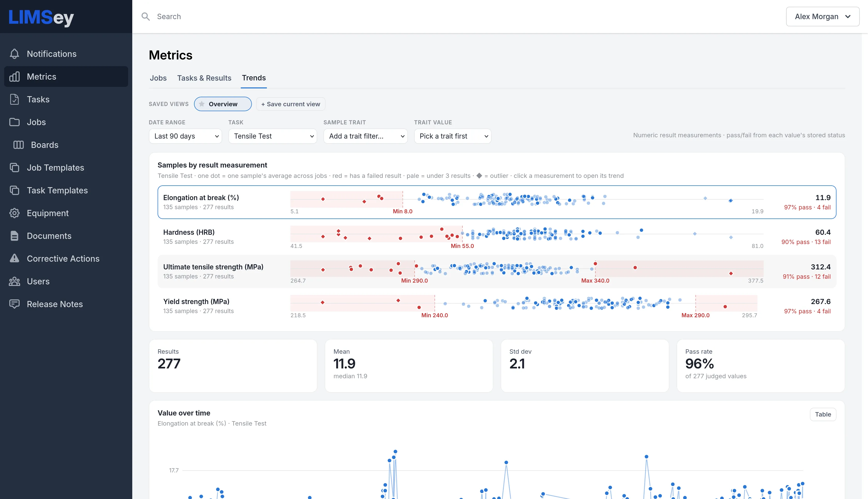The image size is (868, 499).
Task: Click the Documents file icon
Action: pyautogui.click(x=14, y=236)
